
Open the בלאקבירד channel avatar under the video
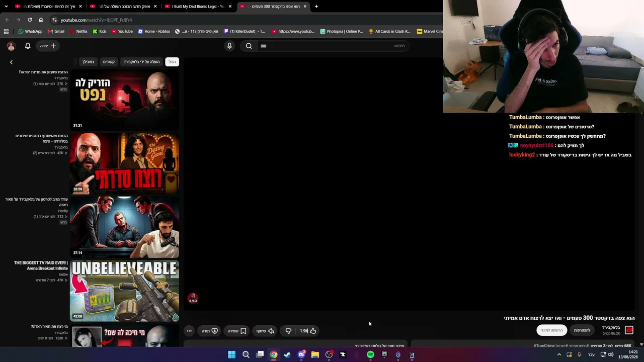coord(629,330)
